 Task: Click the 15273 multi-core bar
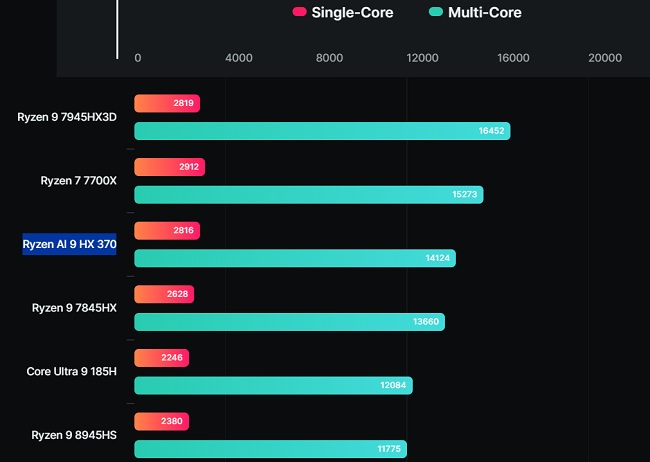coord(308,195)
